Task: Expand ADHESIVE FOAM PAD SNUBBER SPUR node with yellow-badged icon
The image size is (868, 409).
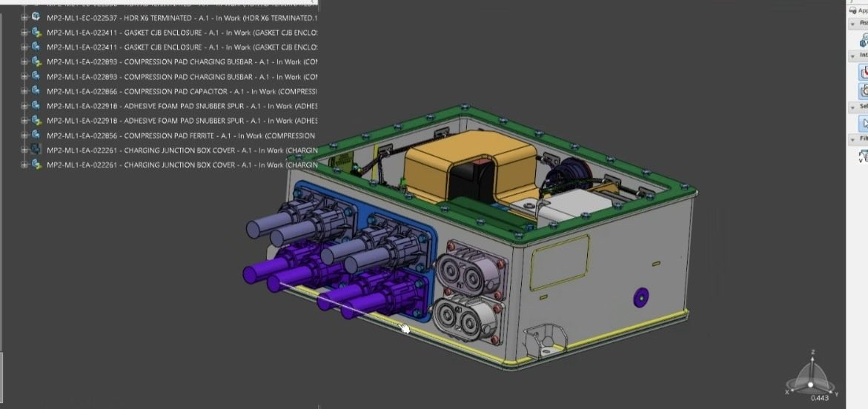Action: point(24,121)
